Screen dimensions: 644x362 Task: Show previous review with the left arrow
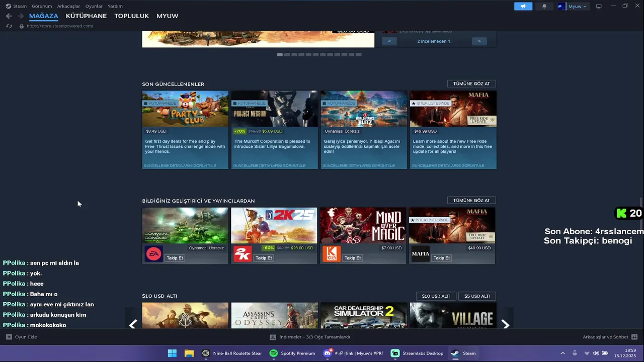[389, 41]
